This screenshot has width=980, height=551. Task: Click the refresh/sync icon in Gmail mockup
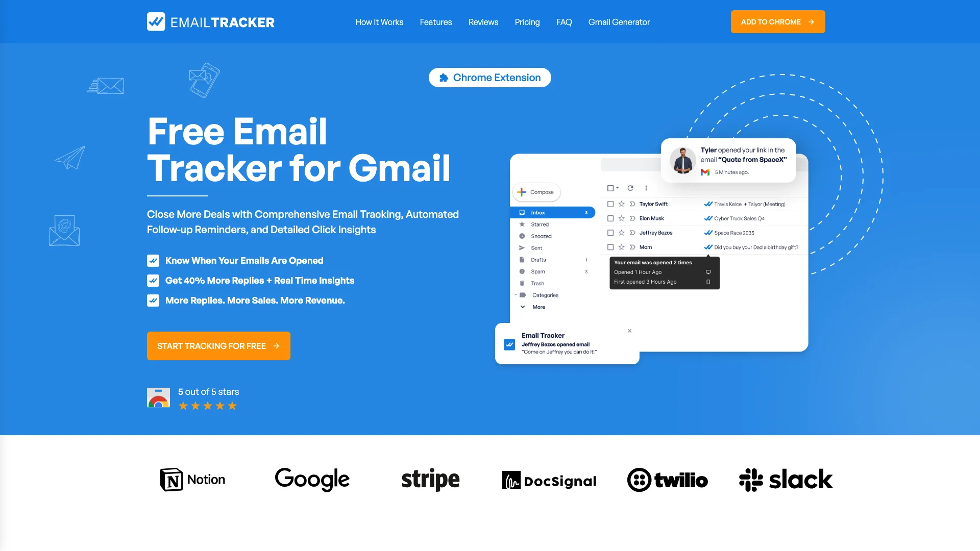(x=631, y=188)
